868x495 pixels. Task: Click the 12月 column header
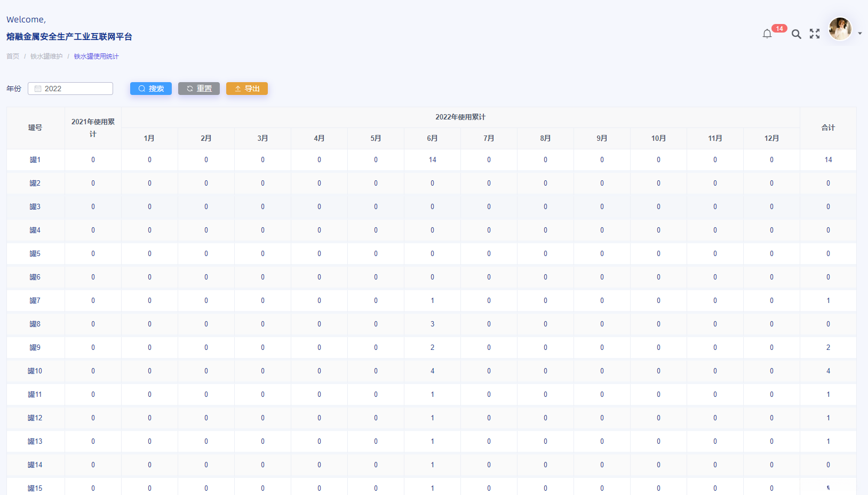(771, 139)
